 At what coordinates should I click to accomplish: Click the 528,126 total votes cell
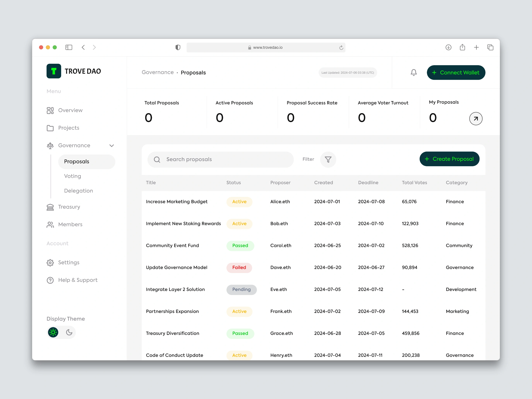point(410,245)
